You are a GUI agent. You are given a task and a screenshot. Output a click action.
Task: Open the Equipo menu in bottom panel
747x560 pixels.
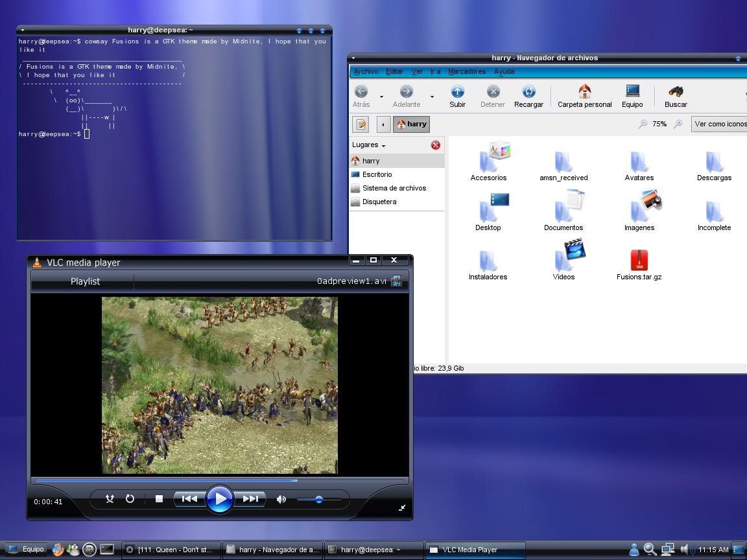pos(25,550)
